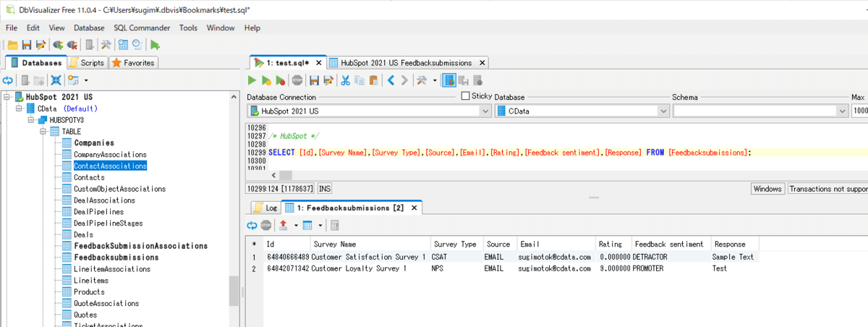
Task: Click into the Max rows input field
Action: click(860, 111)
